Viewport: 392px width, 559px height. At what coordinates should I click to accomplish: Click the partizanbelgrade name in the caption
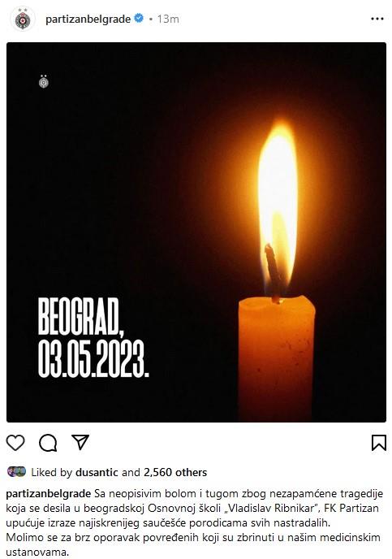click(x=49, y=494)
